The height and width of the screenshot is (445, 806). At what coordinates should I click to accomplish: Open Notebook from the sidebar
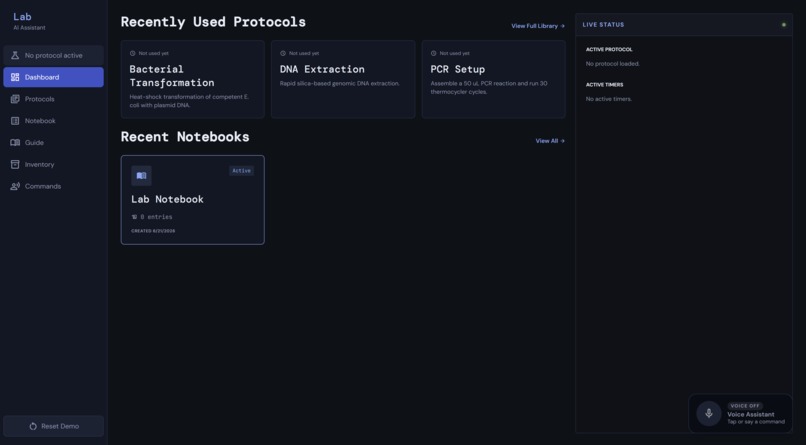coord(53,121)
